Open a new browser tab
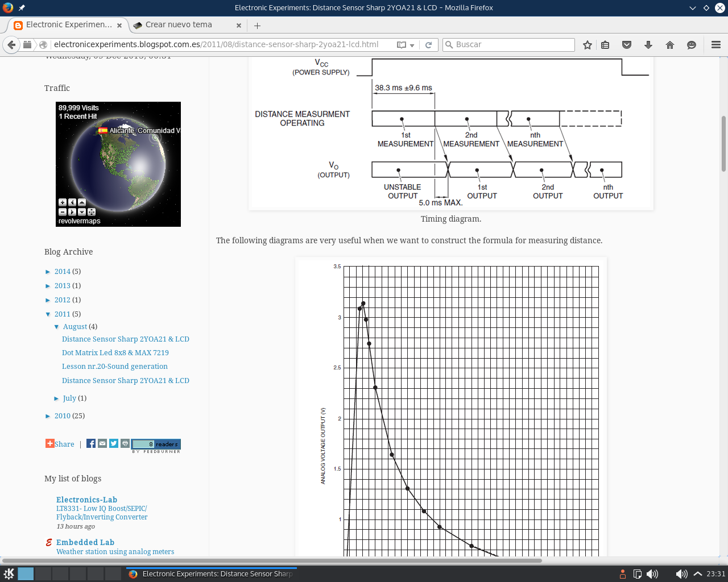 [257, 26]
